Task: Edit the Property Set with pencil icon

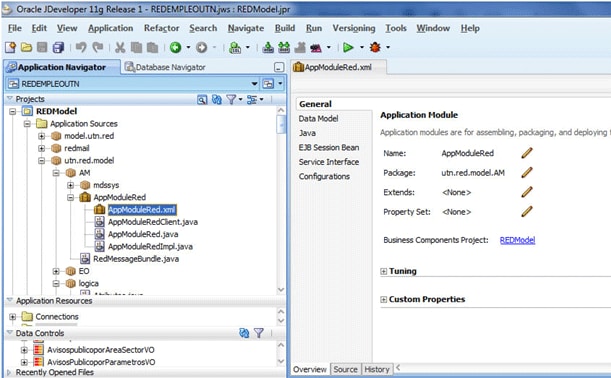Action: 527,211
